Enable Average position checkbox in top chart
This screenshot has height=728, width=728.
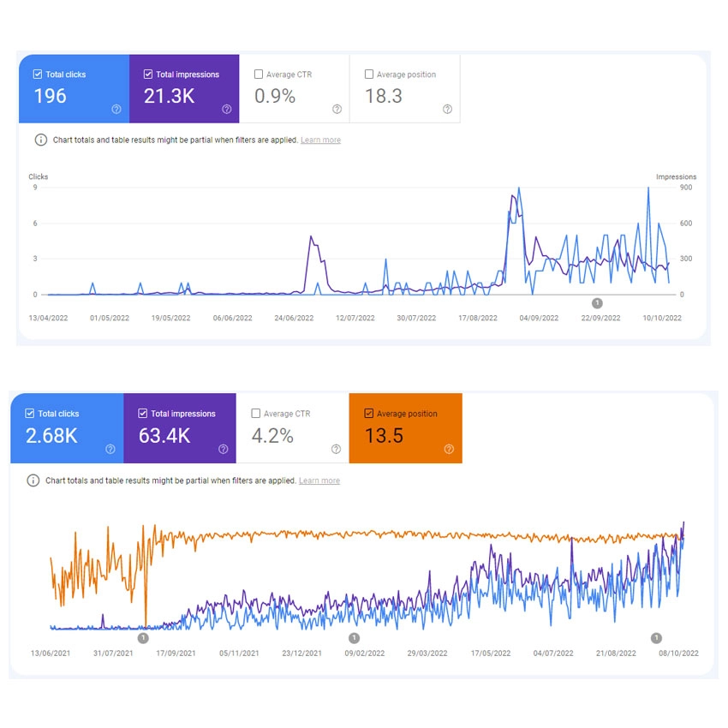(x=369, y=75)
